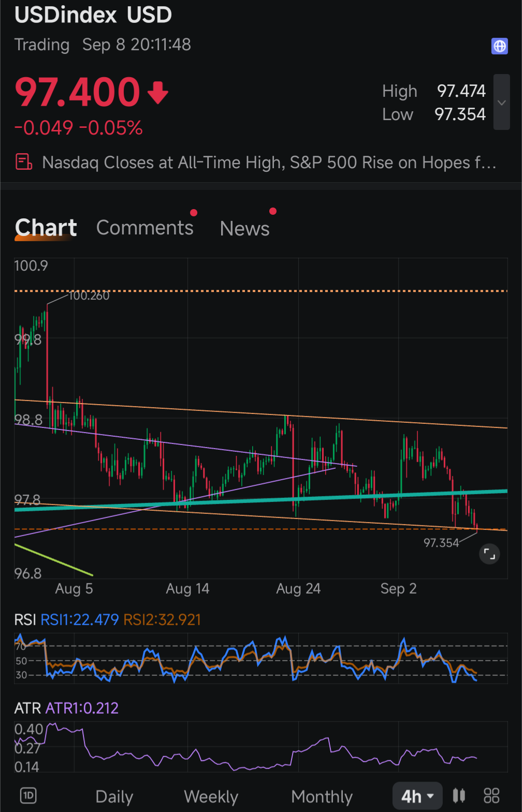Viewport: 522px width, 812px height.
Task: Tap the 100.260 high price label
Action: [89, 296]
